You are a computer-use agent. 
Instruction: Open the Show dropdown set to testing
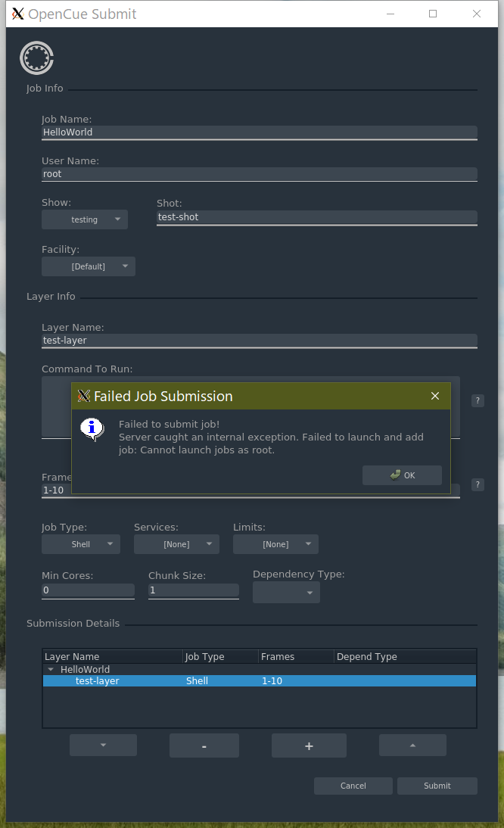tap(85, 219)
